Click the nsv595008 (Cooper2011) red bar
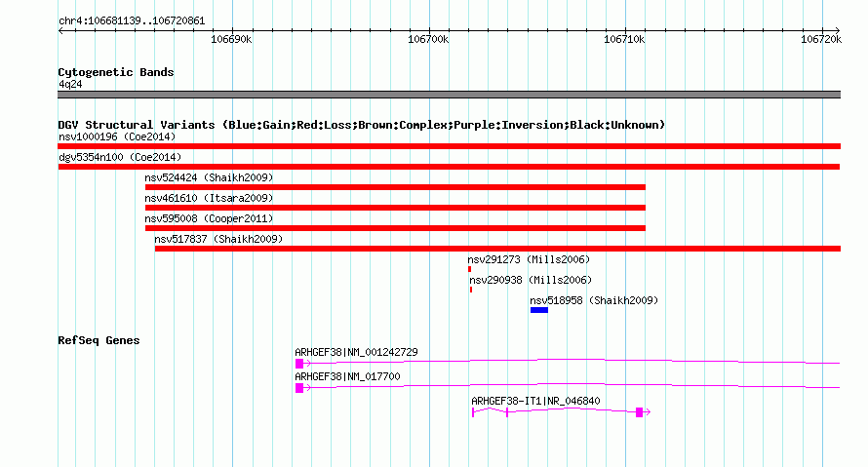Screen dimensions: 868x467 tap(395, 228)
